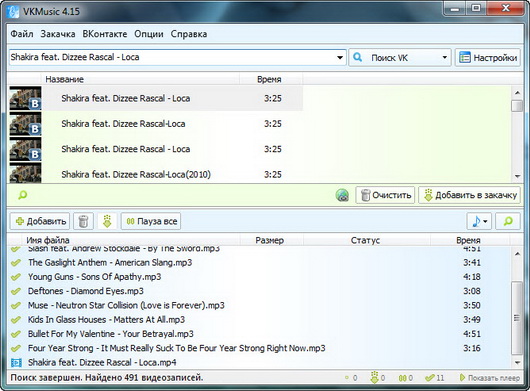The width and height of the screenshot is (530, 391).
Task: Click thumbnail of first Shakira - Loca result
Action: (25, 98)
